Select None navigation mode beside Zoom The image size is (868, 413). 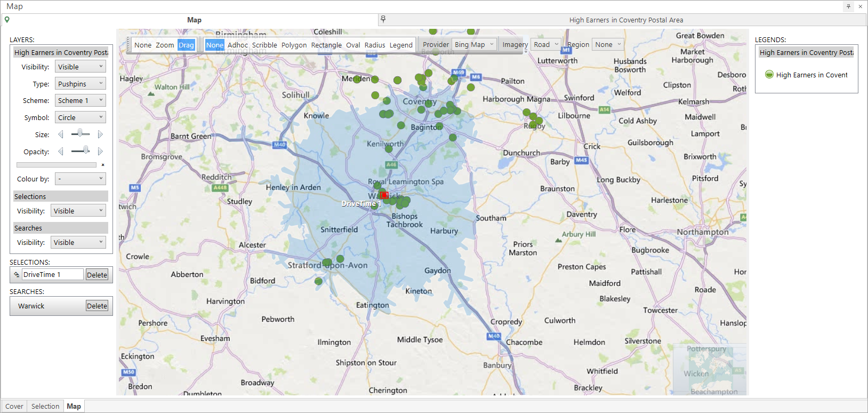pos(143,45)
